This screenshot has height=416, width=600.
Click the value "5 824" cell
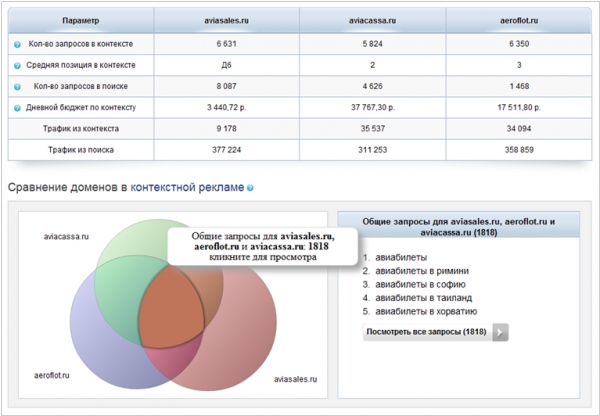click(x=373, y=44)
